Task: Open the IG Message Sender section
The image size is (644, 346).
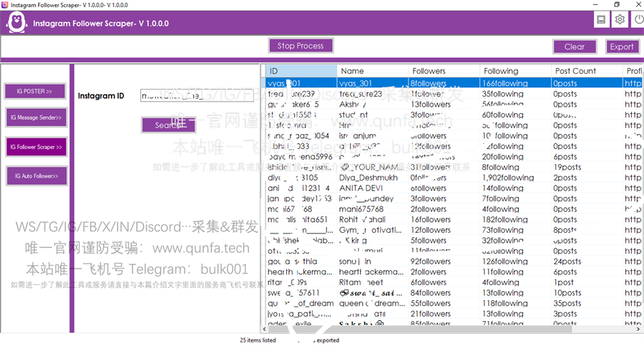Action: click(x=36, y=117)
